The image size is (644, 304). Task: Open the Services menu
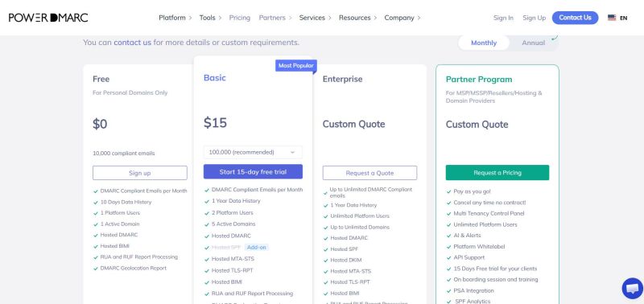click(x=315, y=18)
